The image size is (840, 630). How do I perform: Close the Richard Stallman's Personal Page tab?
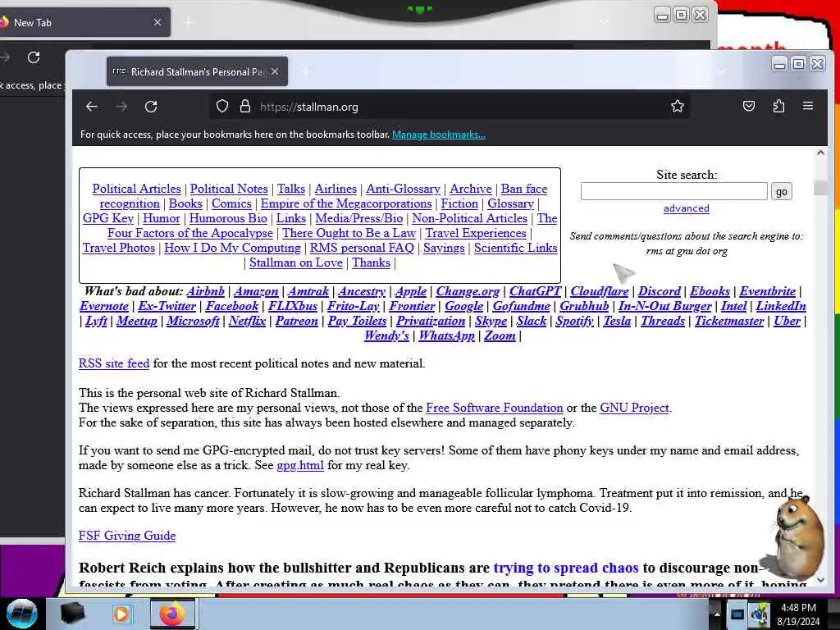pyautogui.click(x=274, y=71)
